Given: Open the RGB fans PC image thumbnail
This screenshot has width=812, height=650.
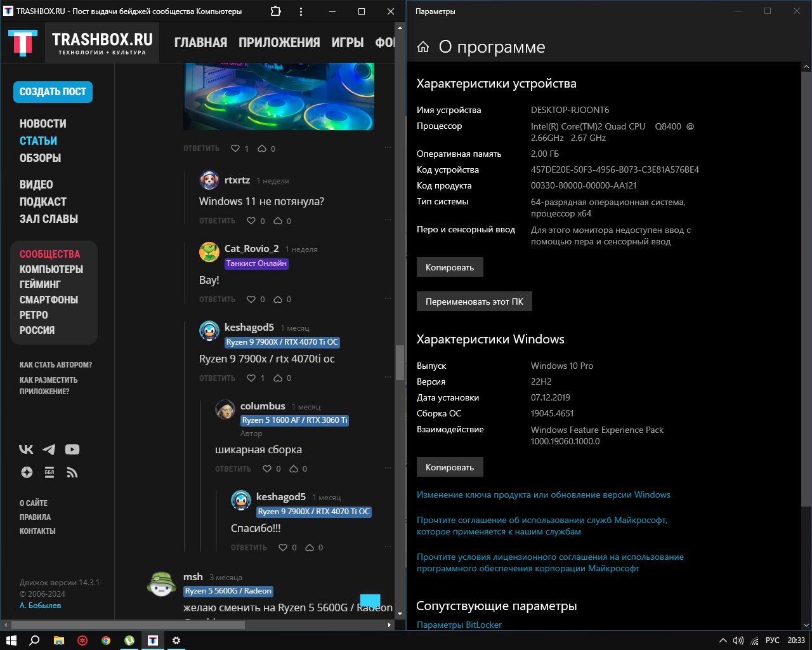Looking at the screenshot, I should click(279, 96).
